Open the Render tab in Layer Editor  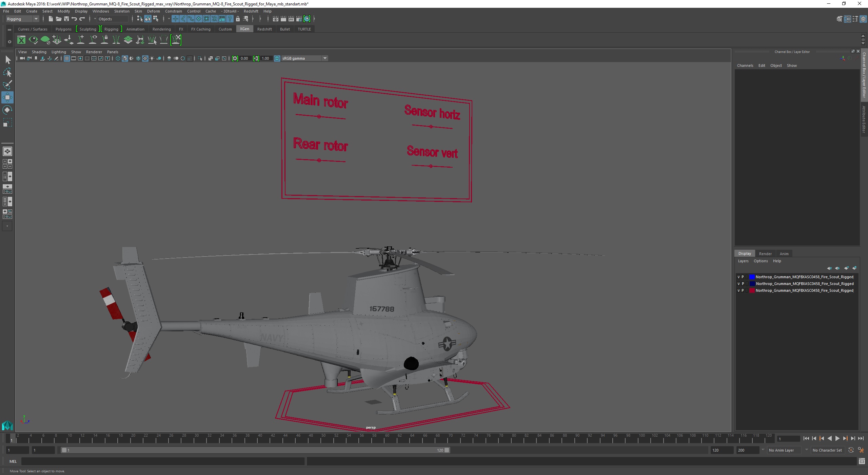(x=765, y=254)
